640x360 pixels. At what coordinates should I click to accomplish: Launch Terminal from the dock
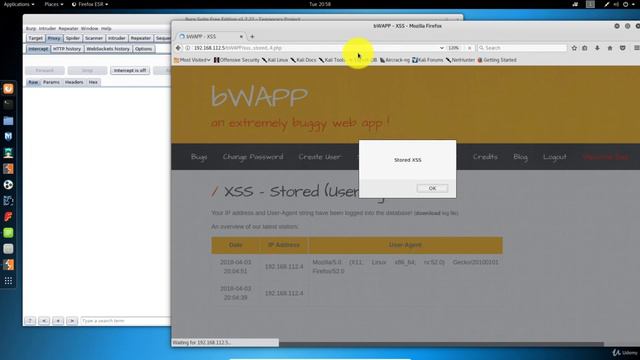8,104
